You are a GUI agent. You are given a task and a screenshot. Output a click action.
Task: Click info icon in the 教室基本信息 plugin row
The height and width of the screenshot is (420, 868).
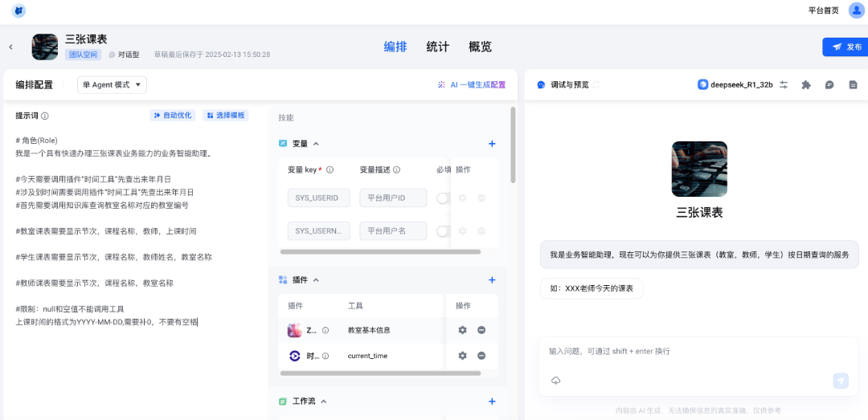coord(325,330)
